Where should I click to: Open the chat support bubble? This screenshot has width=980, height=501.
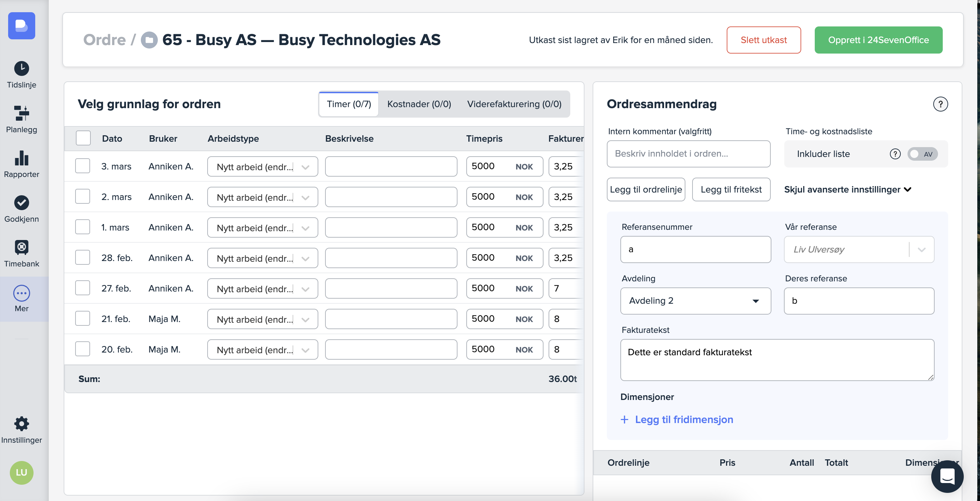946,476
